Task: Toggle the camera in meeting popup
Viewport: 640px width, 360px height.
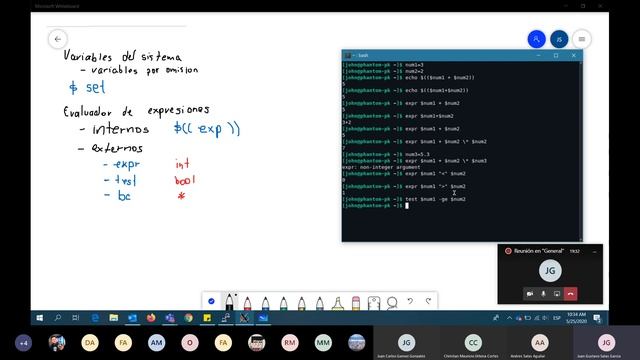Action: click(x=530, y=294)
